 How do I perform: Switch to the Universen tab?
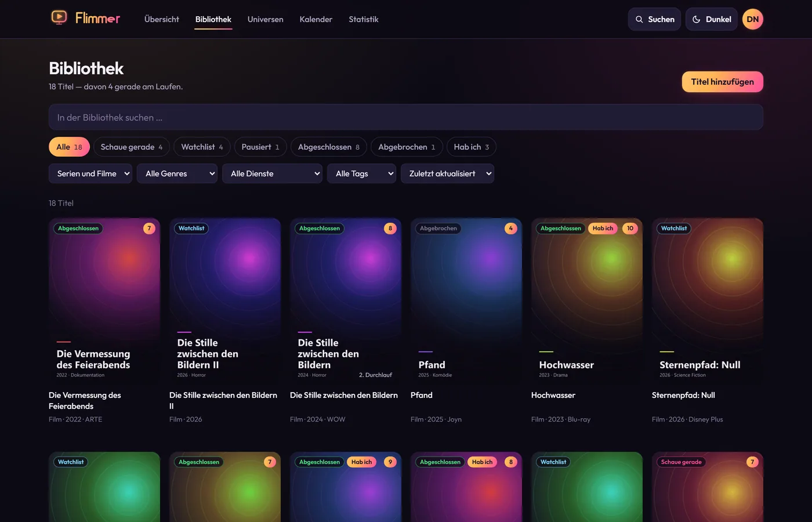coord(266,19)
